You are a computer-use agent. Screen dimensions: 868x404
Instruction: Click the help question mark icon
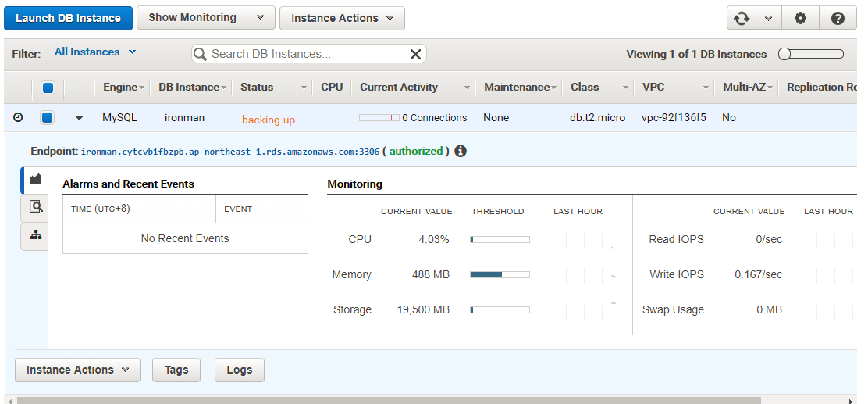[838, 18]
